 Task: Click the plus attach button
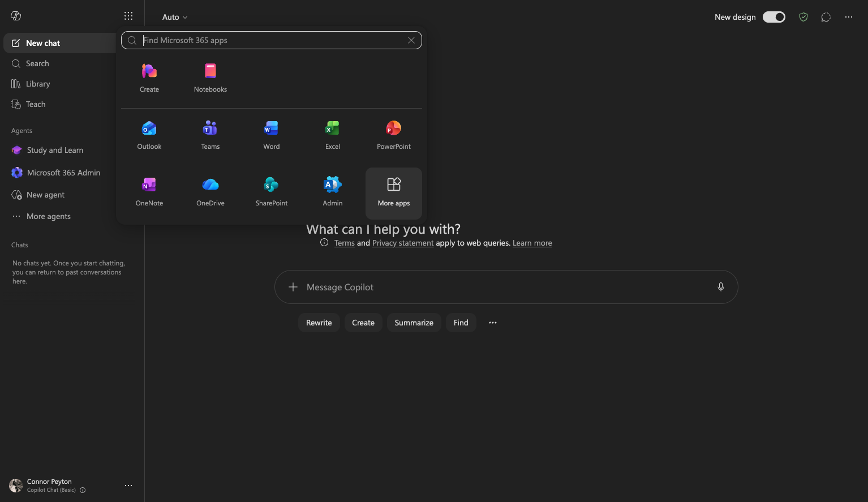(x=293, y=287)
